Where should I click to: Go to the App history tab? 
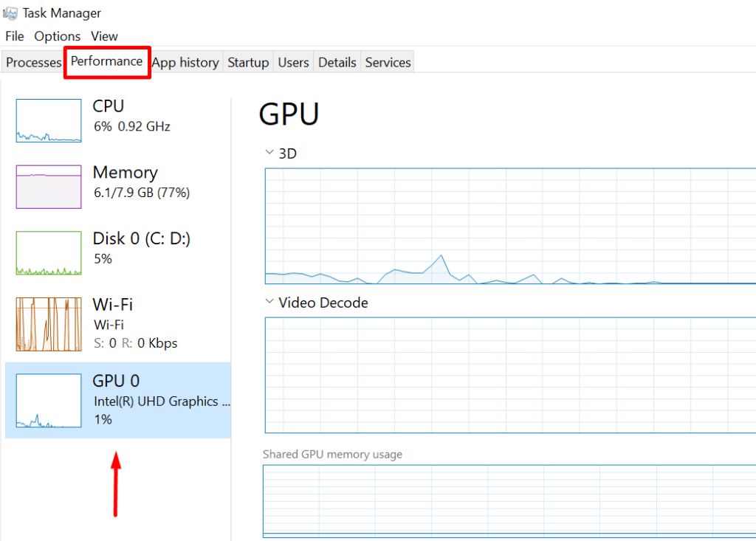[x=185, y=63]
